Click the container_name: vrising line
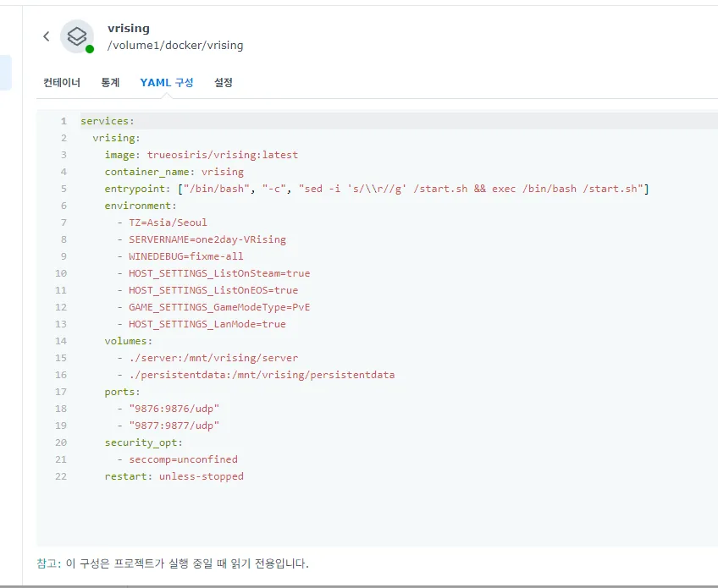Viewport: 718px width, 588px height. point(174,172)
